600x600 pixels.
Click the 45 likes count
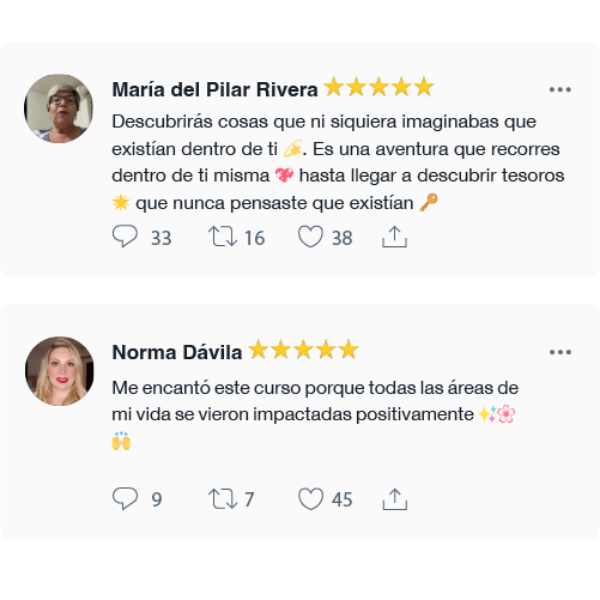click(342, 500)
